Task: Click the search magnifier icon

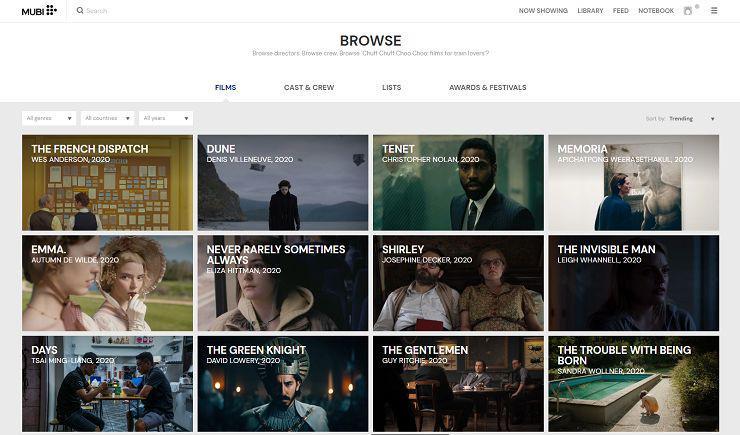Action: point(80,10)
